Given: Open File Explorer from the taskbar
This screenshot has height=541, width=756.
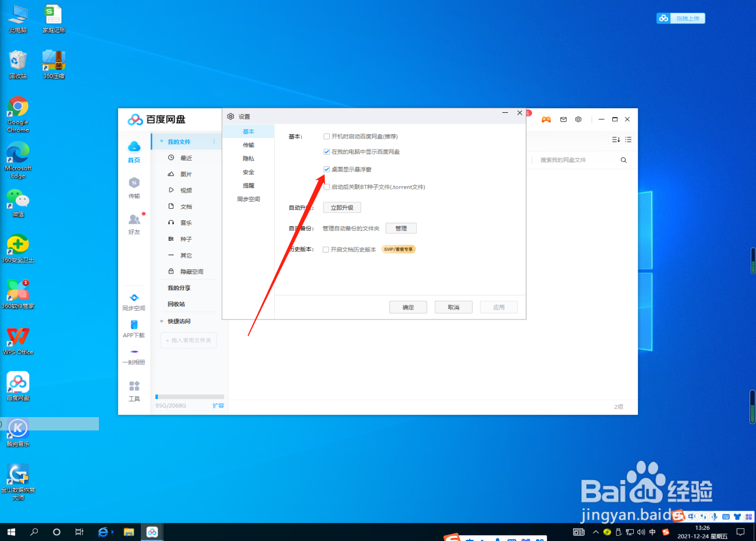Looking at the screenshot, I should pyautogui.click(x=129, y=532).
